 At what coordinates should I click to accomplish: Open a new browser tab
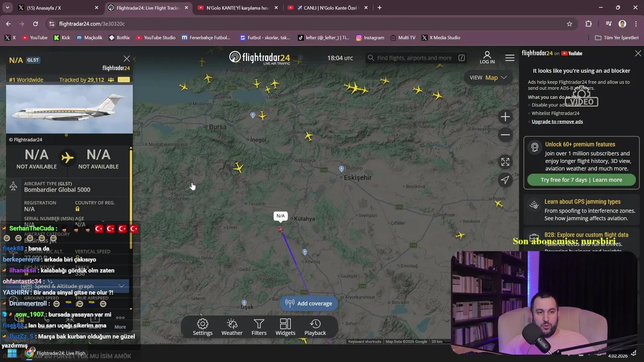pyautogui.click(x=379, y=8)
